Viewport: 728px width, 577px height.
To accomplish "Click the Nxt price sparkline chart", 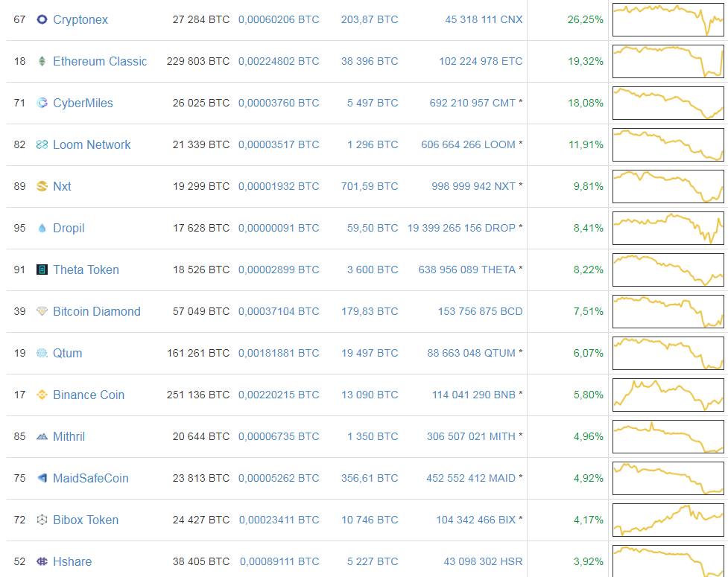I will tap(668, 186).
